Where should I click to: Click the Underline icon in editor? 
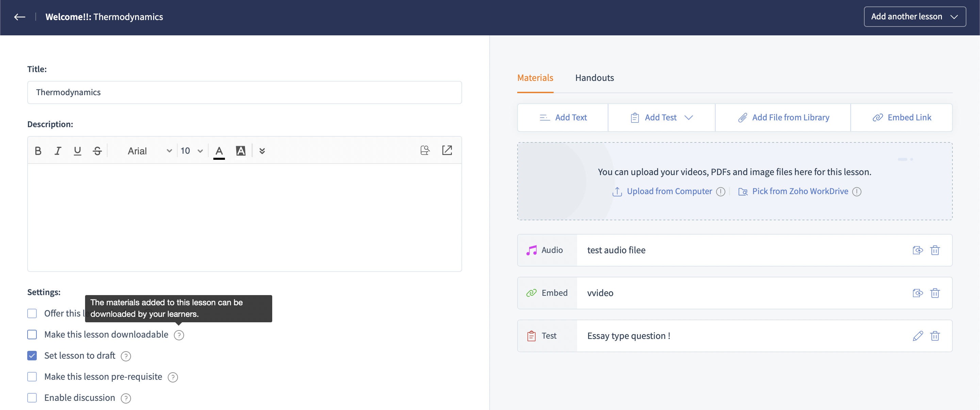[x=77, y=151]
